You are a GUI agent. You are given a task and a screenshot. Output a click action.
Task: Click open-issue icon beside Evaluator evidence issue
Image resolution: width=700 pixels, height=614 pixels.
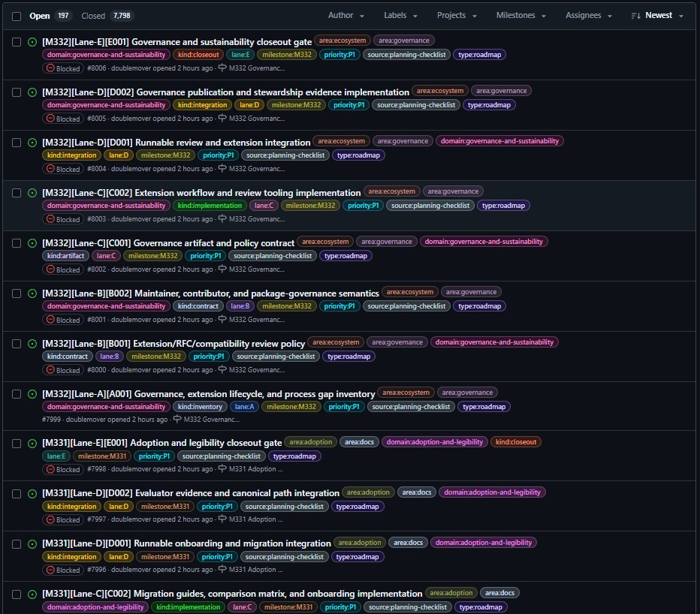(x=32, y=494)
